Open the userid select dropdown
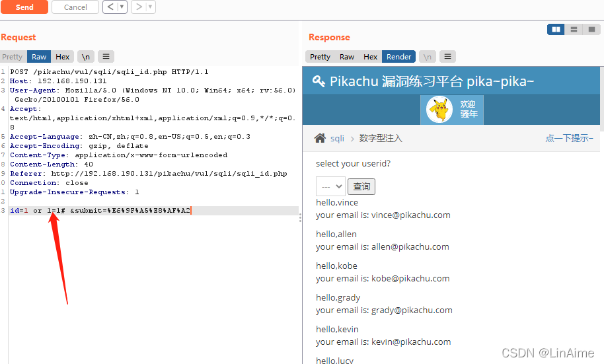 tap(330, 186)
